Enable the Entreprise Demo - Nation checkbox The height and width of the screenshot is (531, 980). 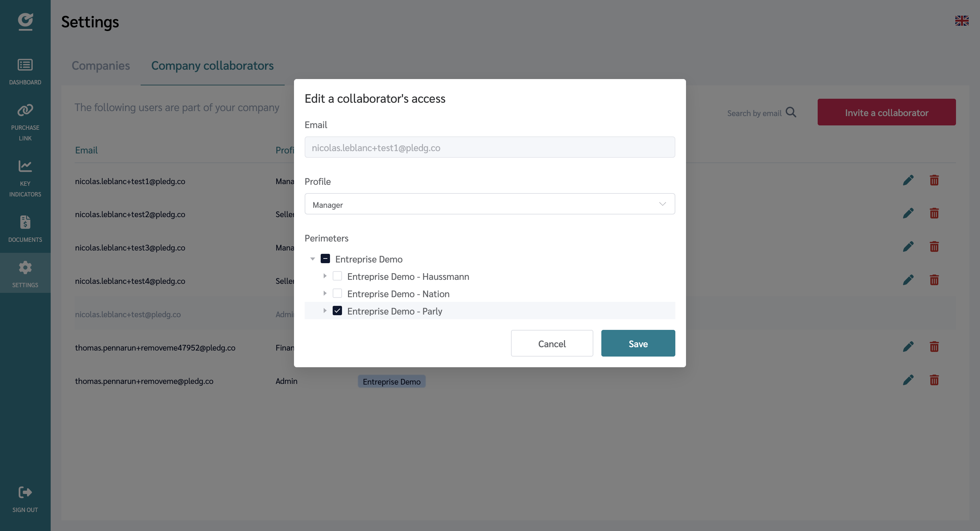[337, 294]
